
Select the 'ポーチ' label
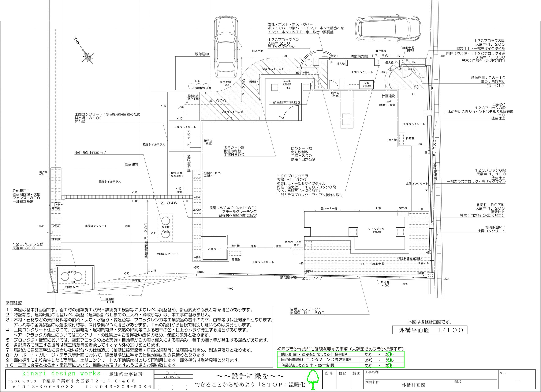(x=287, y=81)
